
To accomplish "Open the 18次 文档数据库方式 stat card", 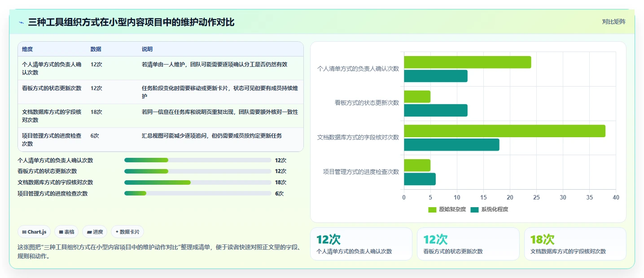I will (575, 244).
